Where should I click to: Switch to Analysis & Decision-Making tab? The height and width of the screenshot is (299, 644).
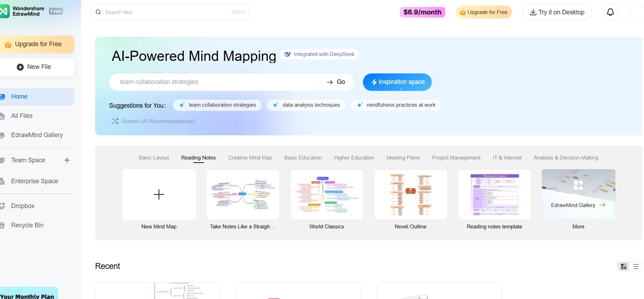(x=566, y=158)
